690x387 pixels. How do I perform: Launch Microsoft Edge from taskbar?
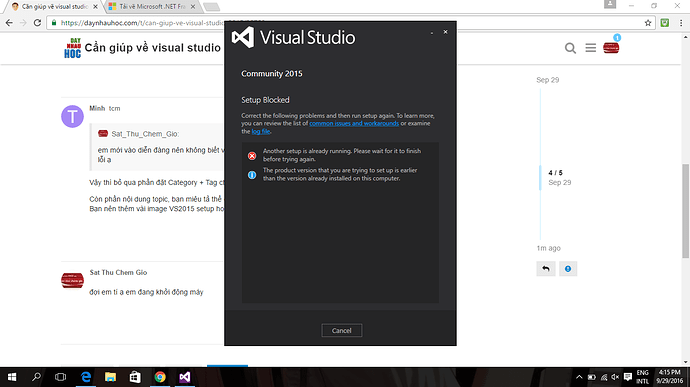[85, 377]
